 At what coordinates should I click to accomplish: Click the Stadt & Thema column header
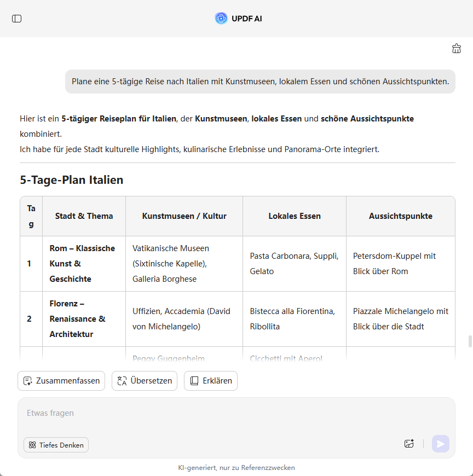tap(84, 216)
